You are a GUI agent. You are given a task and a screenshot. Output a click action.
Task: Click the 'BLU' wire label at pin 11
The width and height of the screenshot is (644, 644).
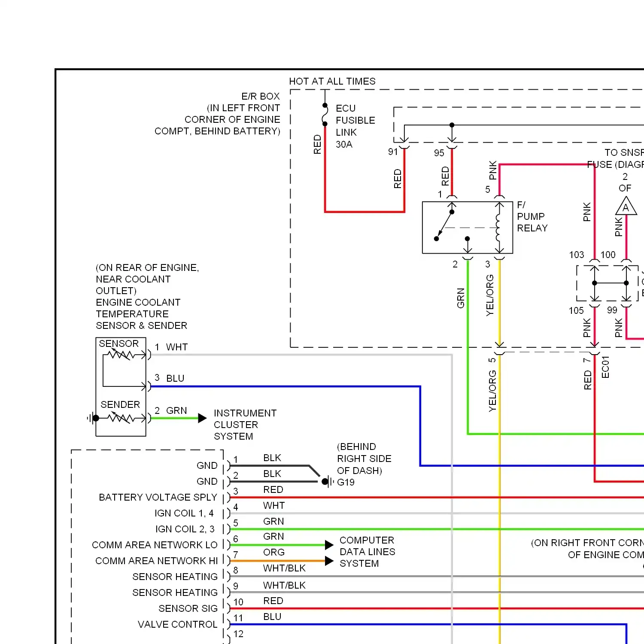[x=272, y=617]
